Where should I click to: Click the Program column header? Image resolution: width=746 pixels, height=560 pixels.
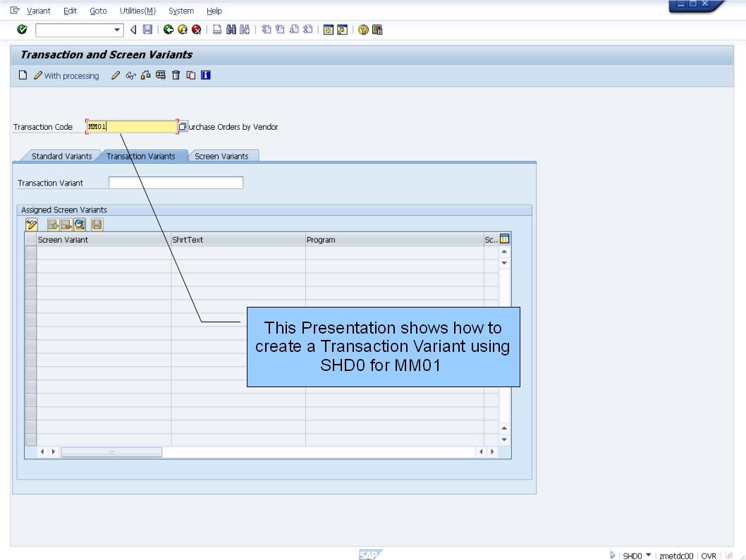(394, 240)
